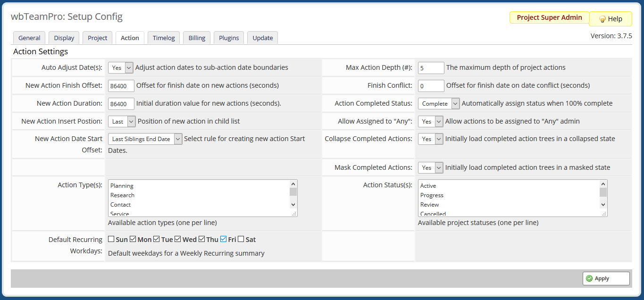Click the Max Action Depth field
The height and width of the screenshot is (300, 644).
click(431, 68)
